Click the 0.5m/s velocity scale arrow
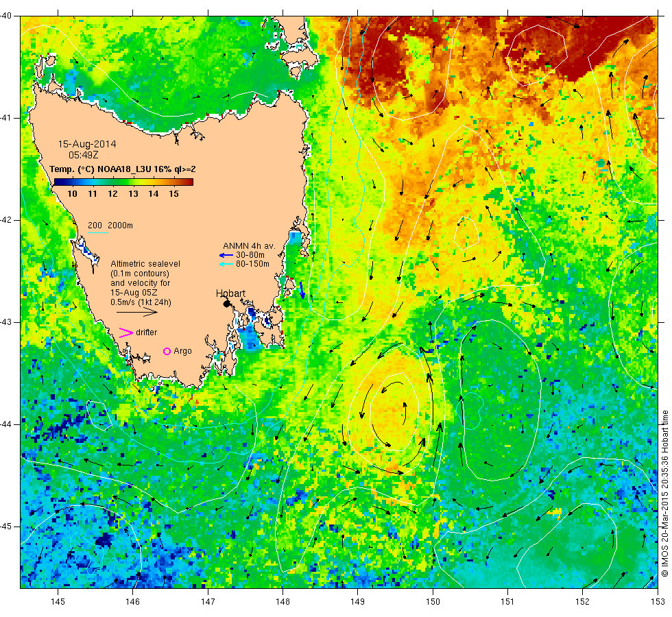The image size is (672, 617). (x=137, y=313)
